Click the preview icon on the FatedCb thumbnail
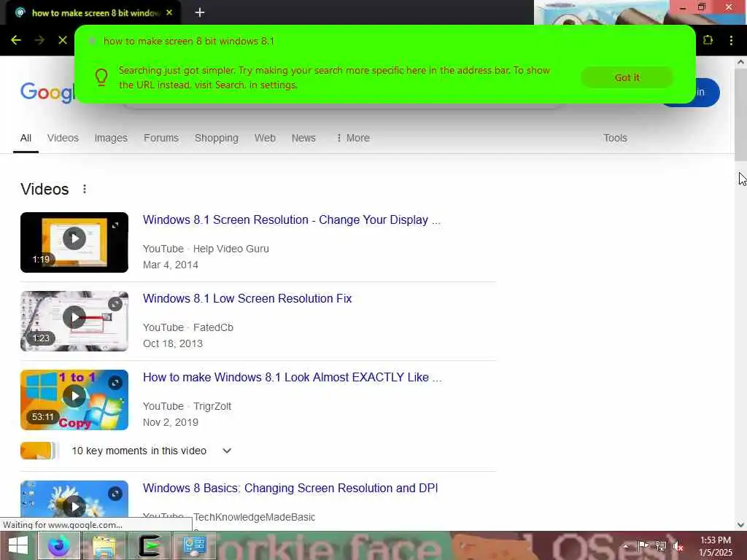Viewport: 747px width, 560px height. (x=115, y=304)
